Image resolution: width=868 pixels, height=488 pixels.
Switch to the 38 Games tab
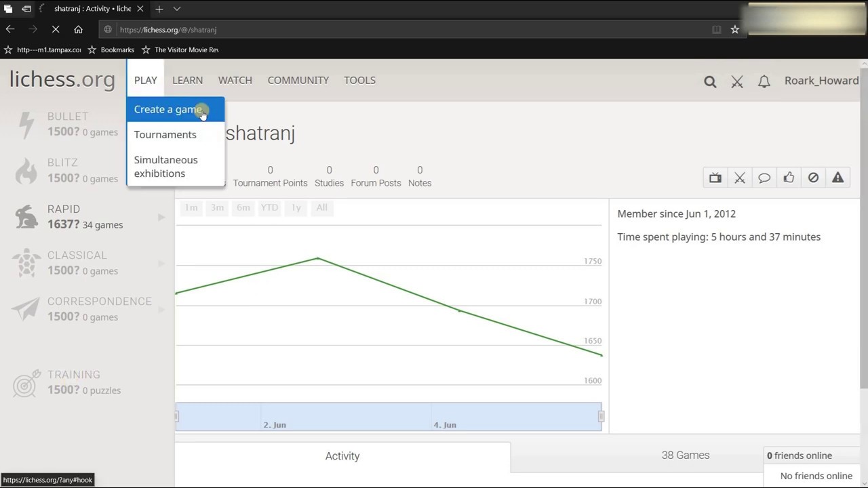point(685,455)
